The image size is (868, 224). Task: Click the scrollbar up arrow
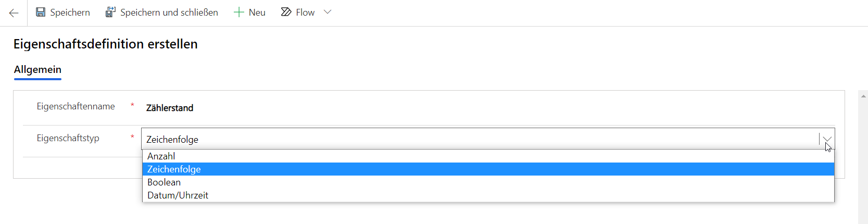[x=864, y=96]
